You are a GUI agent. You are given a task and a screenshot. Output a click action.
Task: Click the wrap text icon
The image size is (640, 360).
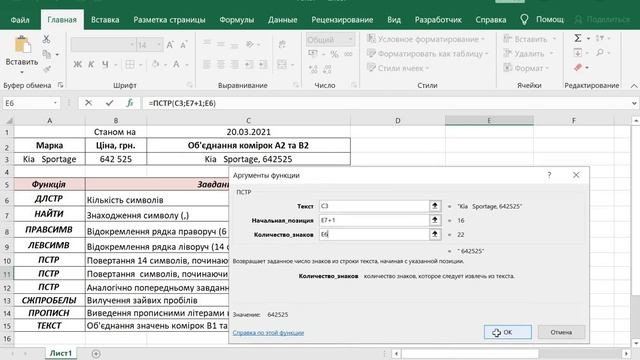click(x=282, y=44)
